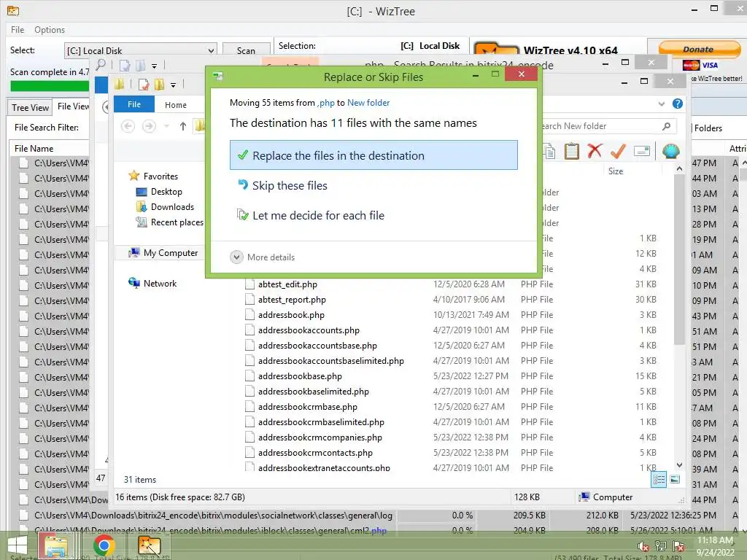This screenshot has height=560, width=747.
Task: Open Google Chrome from taskbar
Action: (104, 545)
